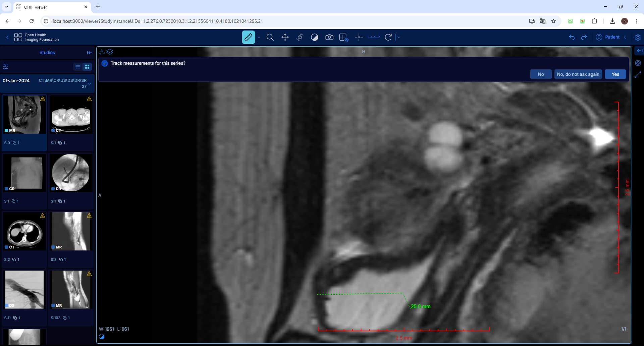The height and width of the screenshot is (346, 644).
Task: Click the Undo arrow in toolbar
Action: point(572,37)
